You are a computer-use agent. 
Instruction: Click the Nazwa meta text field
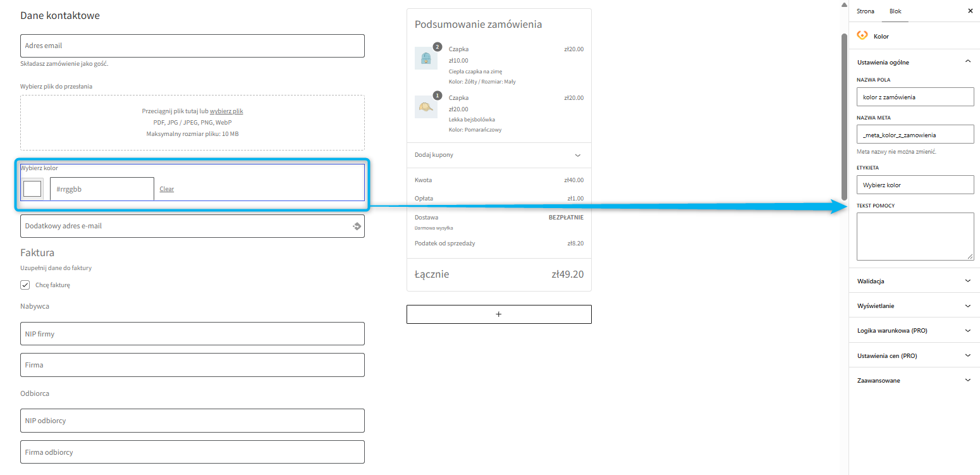[916, 135]
